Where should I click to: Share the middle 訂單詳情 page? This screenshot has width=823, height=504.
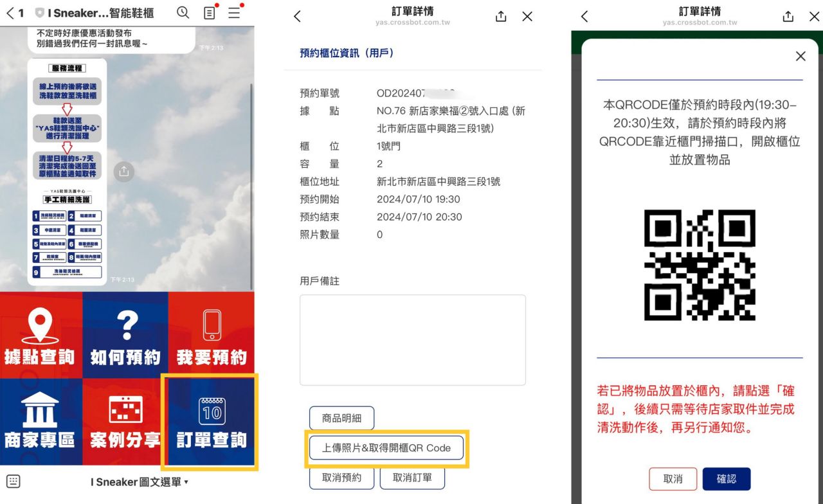click(x=502, y=17)
